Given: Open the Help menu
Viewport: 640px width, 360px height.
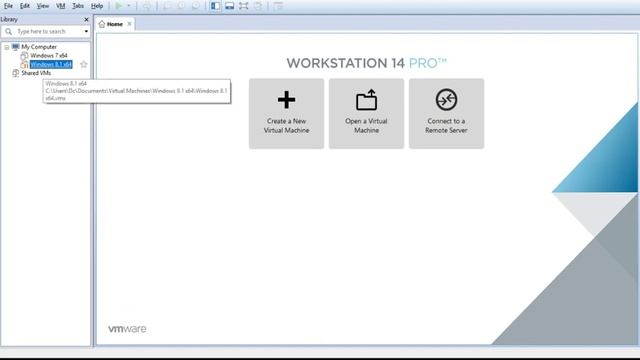Looking at the screenshot, I should coord(97,6).
